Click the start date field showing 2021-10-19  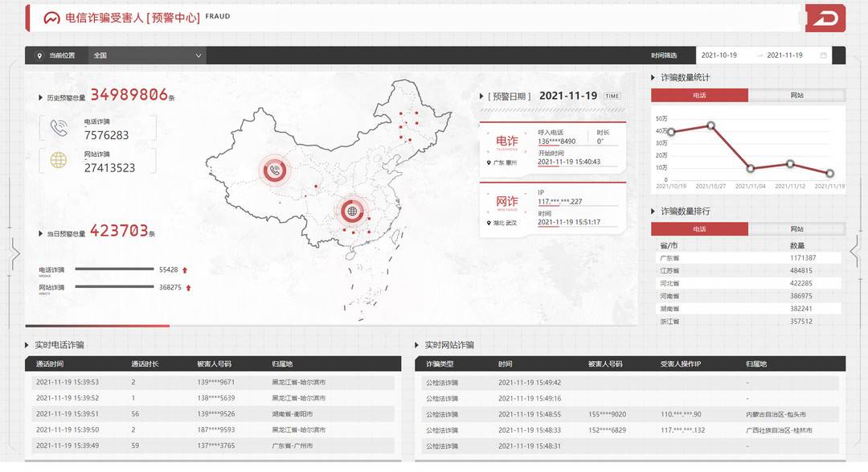[x=720, y=55]
